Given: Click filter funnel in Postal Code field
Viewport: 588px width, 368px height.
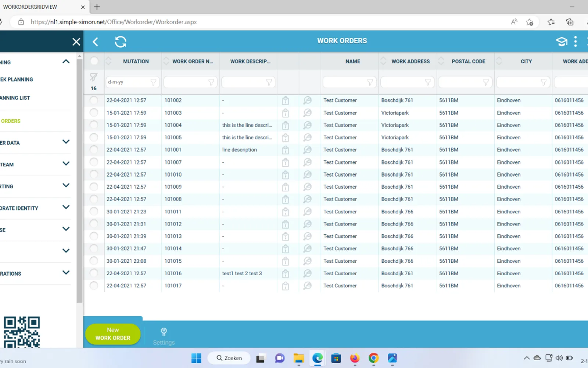Looking at the screenshot, I should (x=486, y=82).
